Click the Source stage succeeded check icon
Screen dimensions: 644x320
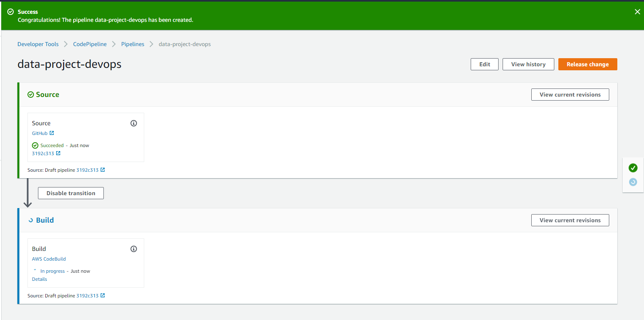tap(31, 95)
